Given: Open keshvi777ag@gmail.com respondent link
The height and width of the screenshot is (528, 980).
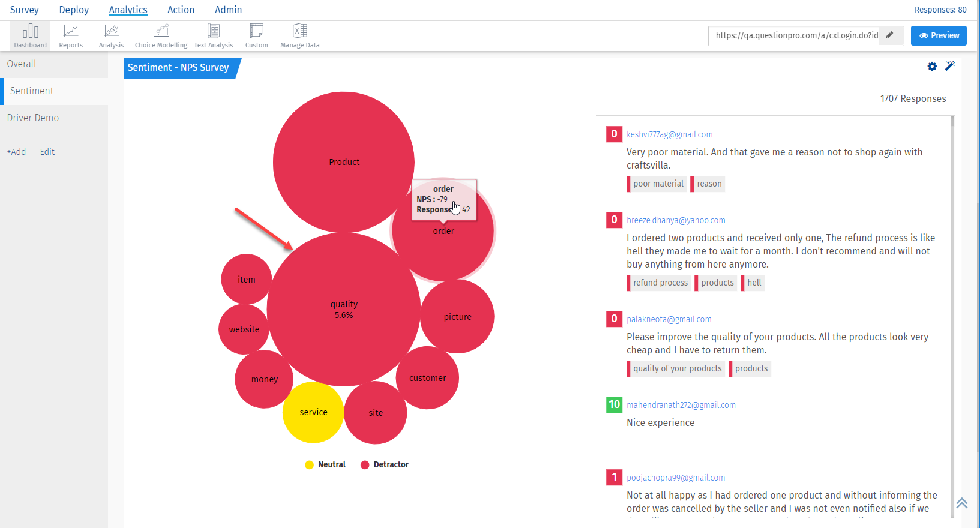Looking at the screenshot, I should coord(670,134).
